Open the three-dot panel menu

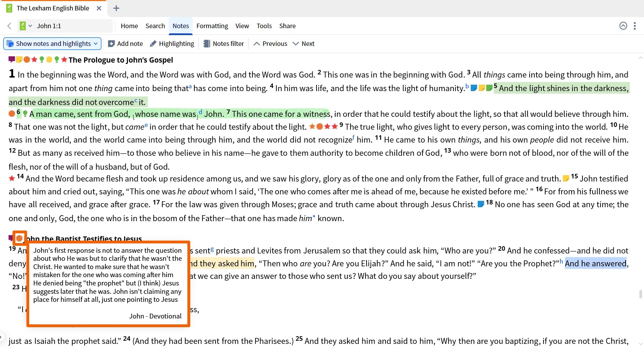pos(635,26)
